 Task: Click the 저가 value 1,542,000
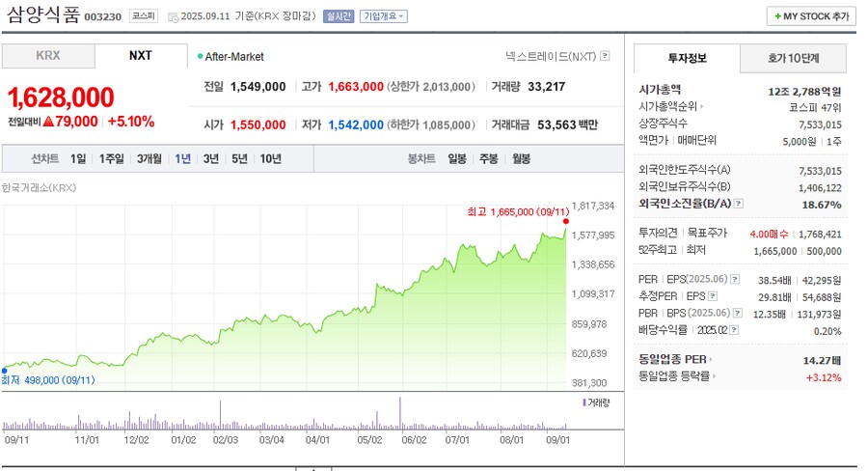point(356,125)
